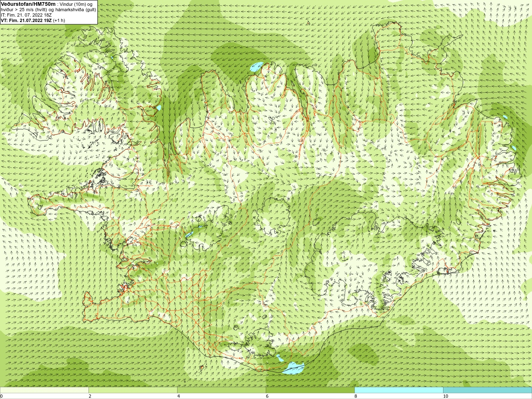Click the '0' label on the wind scale
The width and height of the screenshot is (532, 399).
click(1, 396)
